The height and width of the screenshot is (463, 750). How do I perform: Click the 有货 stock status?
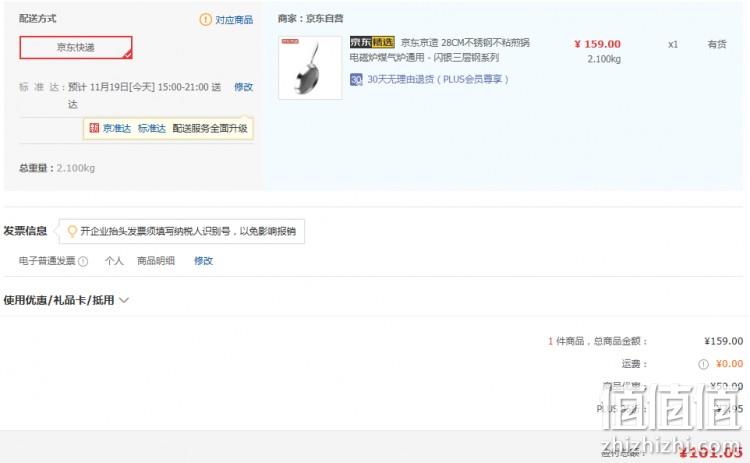coord(717,44)
